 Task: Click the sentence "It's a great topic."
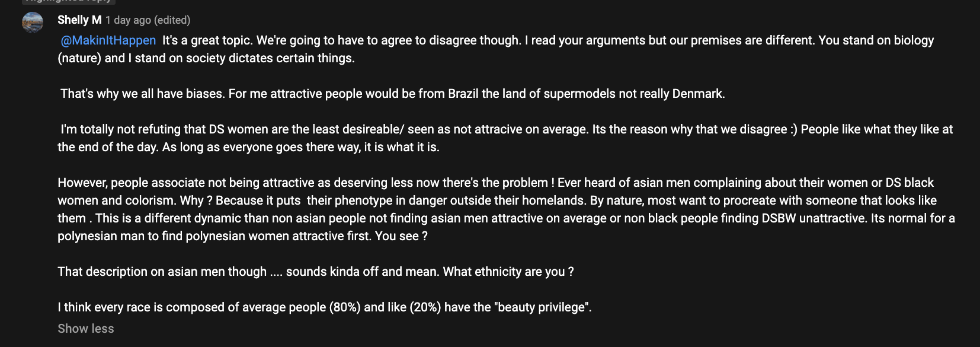pos(207,40)
